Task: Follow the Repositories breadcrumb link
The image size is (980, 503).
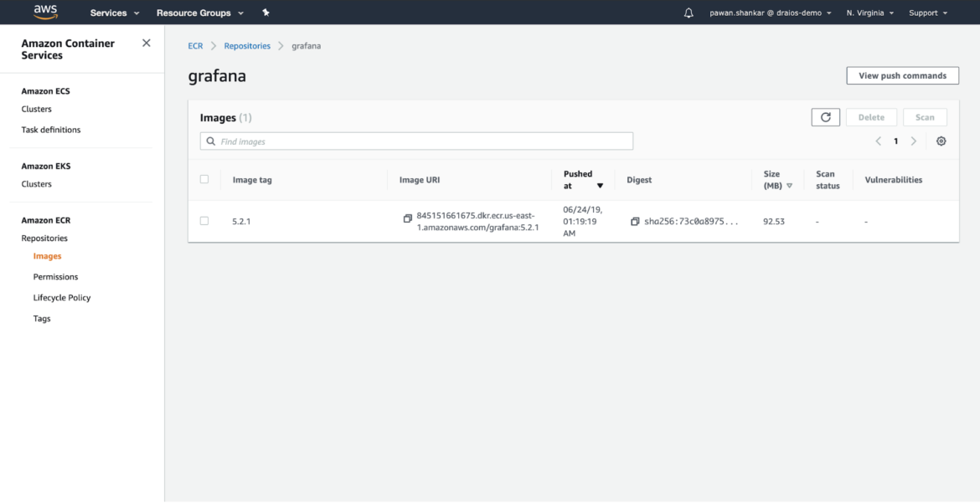Action: (x=247, y=46)
